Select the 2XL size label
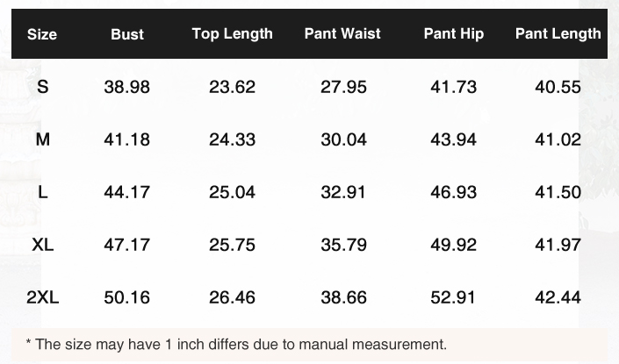The image size is (619, 364). tap(43, 297)
